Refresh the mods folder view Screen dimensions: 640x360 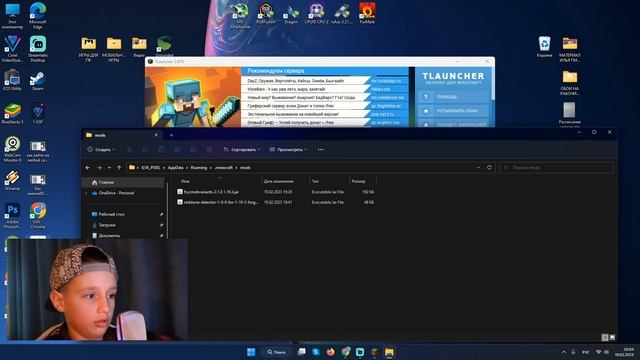tap(489, 167)
